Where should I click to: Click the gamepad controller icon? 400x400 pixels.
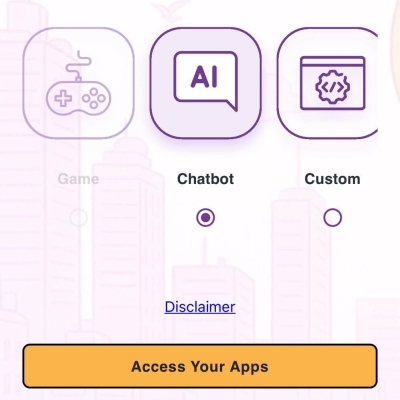point(79,83)
